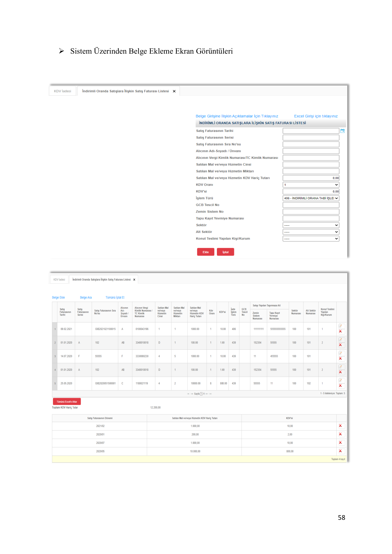Image resolution: width=392 pixels, height=554 pixels.
Task: Focus Alıcının Vergi Kimlik Numarası field
Action: [x=311, y=158]
